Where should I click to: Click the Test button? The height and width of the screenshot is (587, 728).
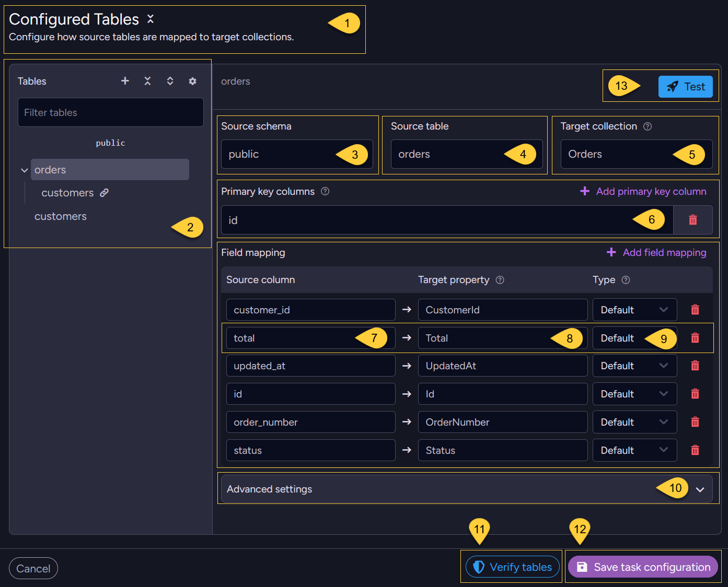(686, 87)
